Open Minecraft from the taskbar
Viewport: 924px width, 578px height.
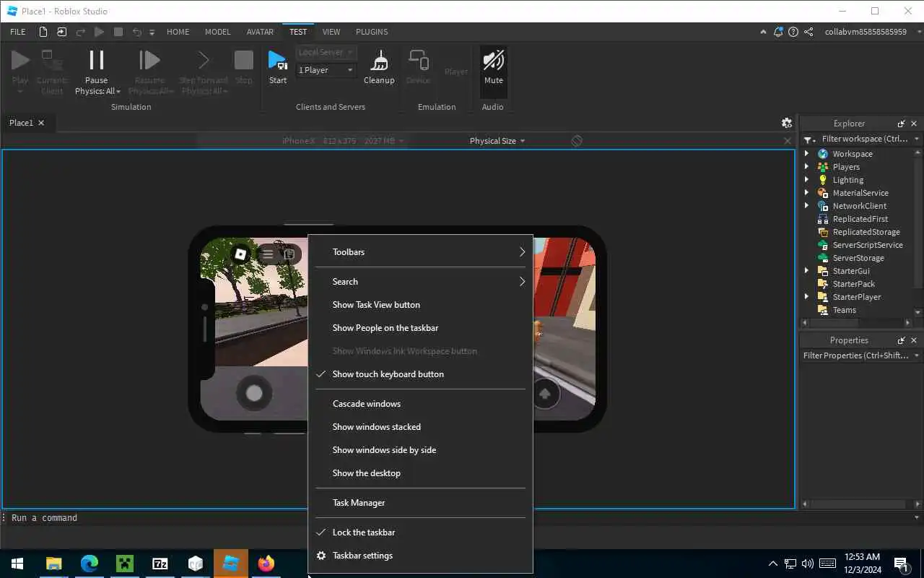[x=125, y=564]
